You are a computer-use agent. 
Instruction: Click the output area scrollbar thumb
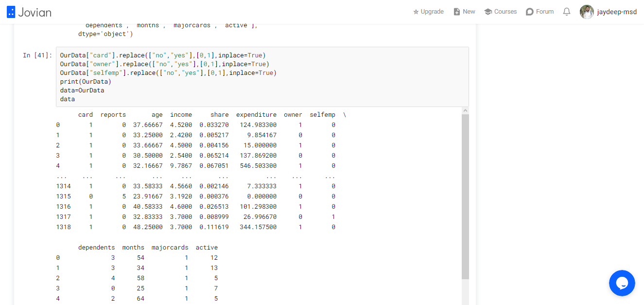pos(465,197)
